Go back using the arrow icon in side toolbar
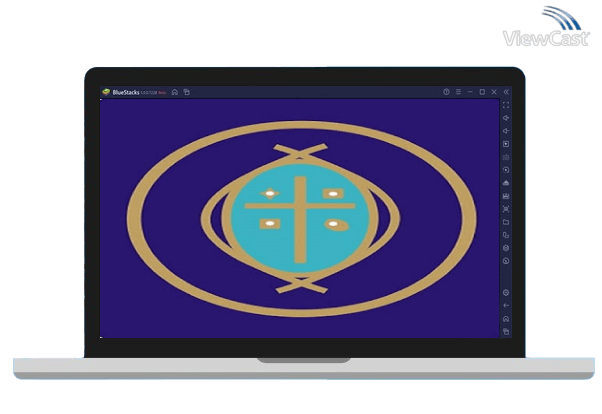This screenshot has height=414, width=602. (506, 306)
